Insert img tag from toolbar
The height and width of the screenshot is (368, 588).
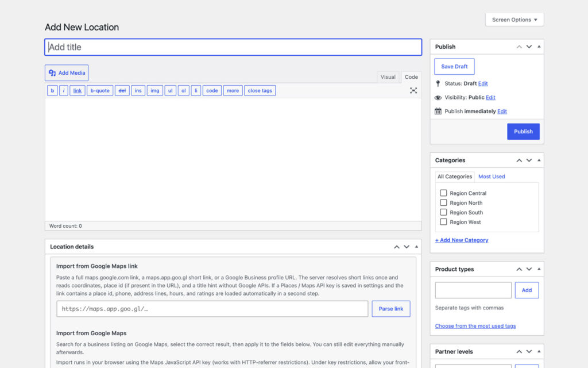pyautogui.click(x=155, y=90)
